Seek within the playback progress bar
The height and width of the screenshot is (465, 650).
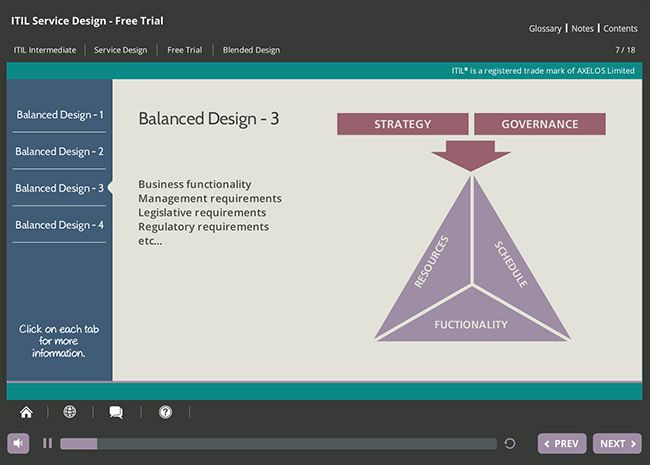coord(278,444)
